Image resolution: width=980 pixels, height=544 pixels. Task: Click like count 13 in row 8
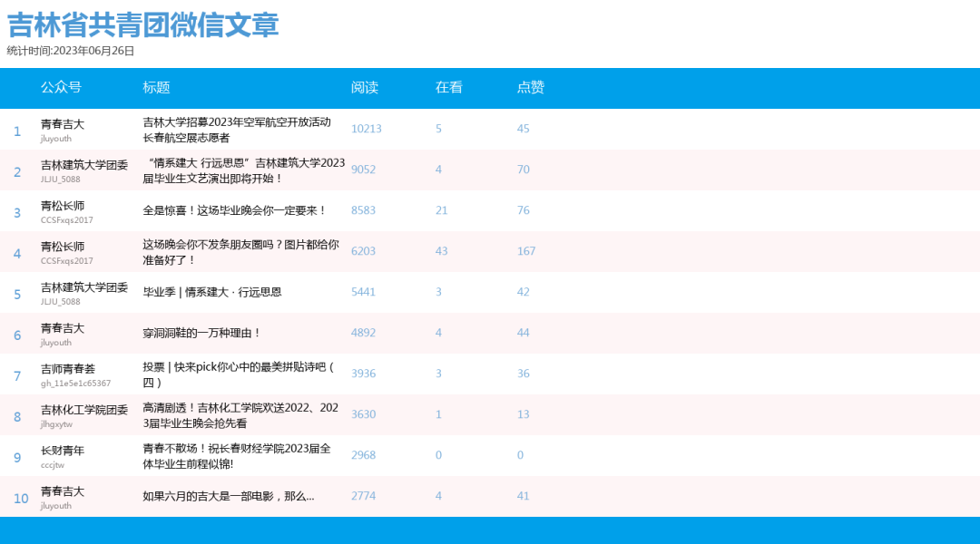pyautogui.click(x=524, y=414)
